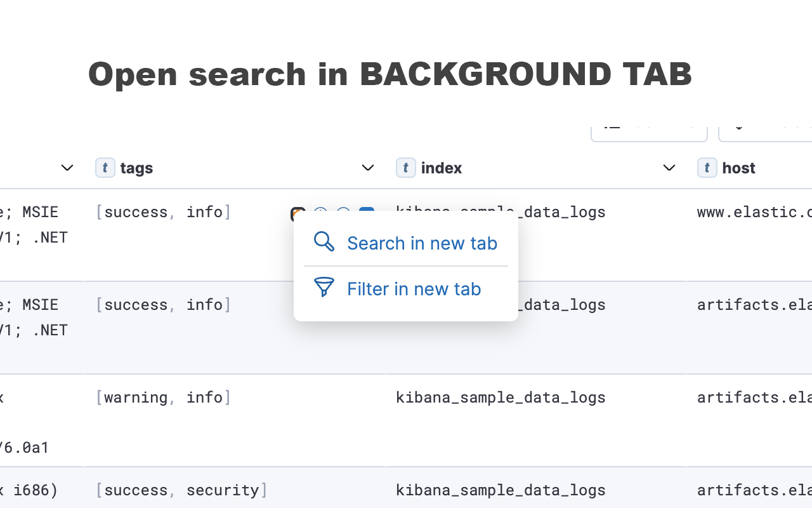The image size is (812, 508).
Task: Click the funnel icon beside Filter in new tab
Action: [324, 287]
